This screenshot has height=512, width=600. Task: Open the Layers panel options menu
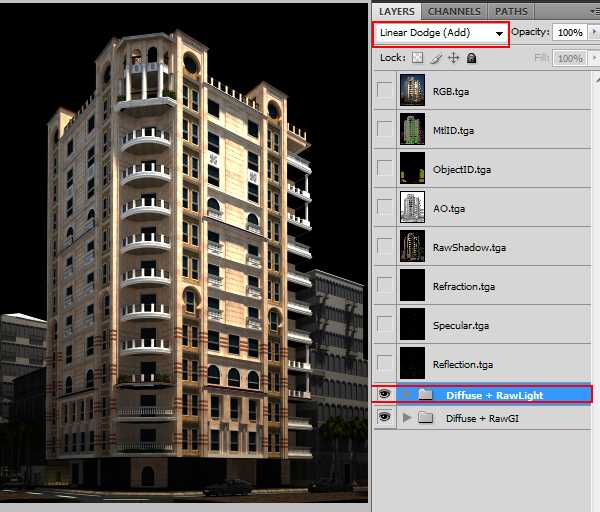tap(594, 12)
